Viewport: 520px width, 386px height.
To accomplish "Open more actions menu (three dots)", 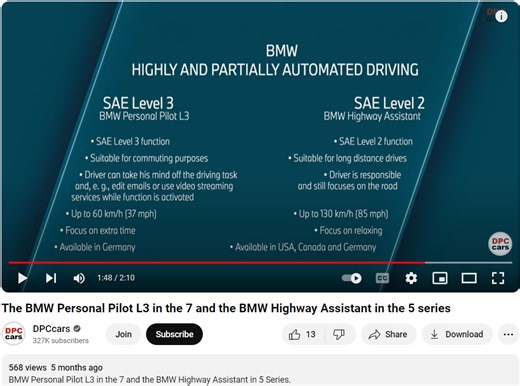I will (x=508, y=334).
